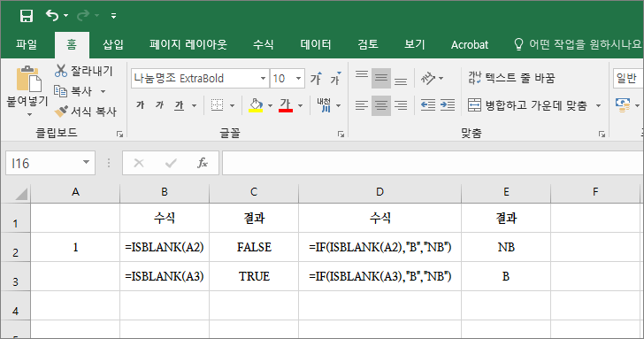644x339 pixels.
Task: Click the cell borders icon
Action: coord(217,105)
